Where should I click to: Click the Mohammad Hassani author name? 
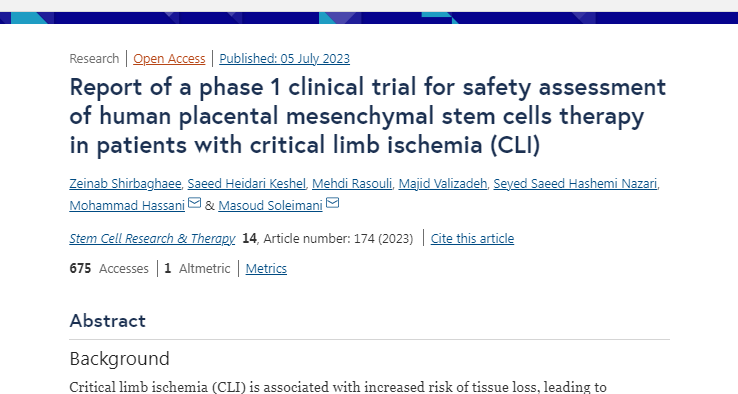[x=127, y=206]
